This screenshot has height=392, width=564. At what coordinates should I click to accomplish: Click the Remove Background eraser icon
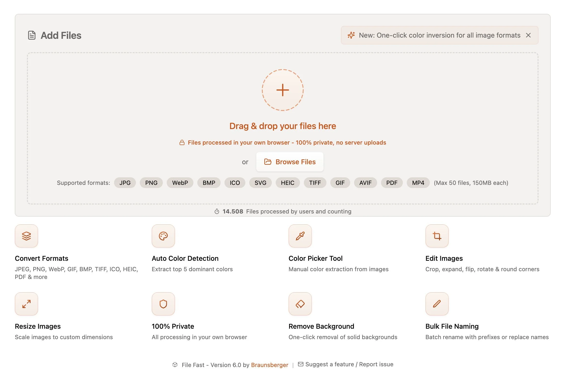300,304
